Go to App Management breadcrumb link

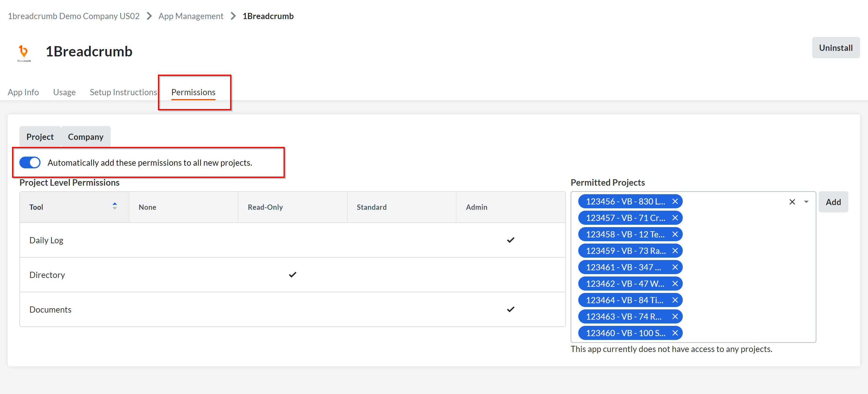coord(191,16)
